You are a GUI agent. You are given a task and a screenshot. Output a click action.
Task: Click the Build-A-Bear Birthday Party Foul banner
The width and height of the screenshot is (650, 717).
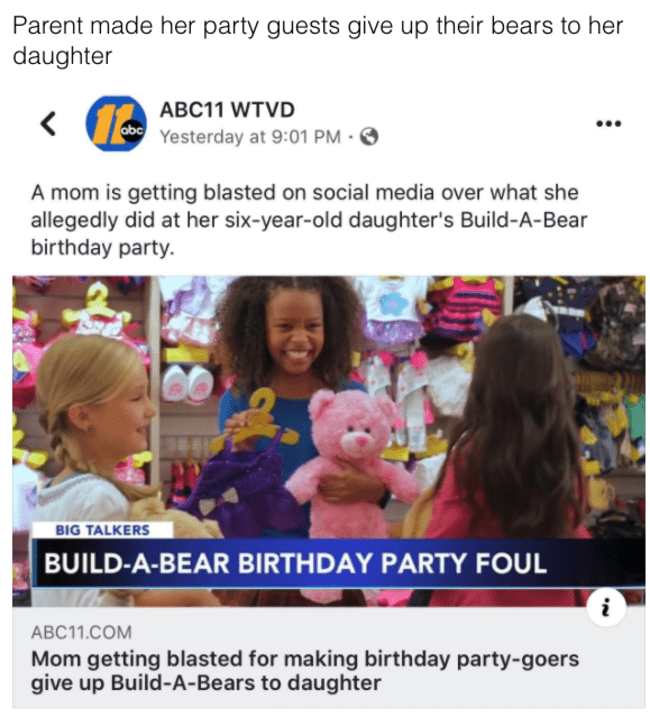coord(338,562)
